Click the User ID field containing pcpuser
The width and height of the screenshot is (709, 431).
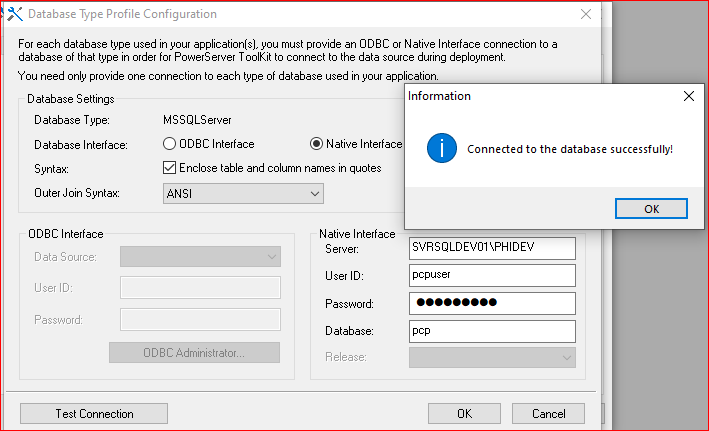pyautogui.click(x=492, y=275)
